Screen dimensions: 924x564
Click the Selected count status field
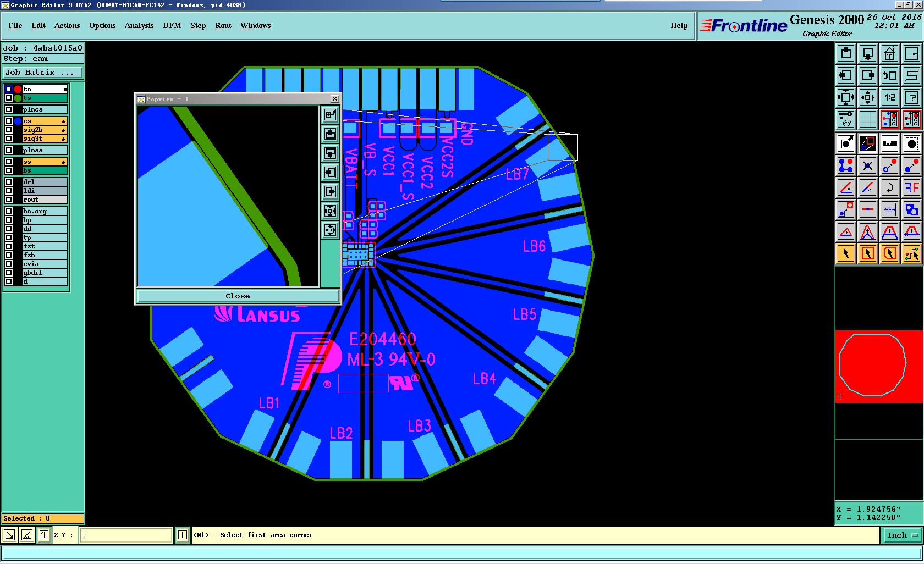click(43, 518)
